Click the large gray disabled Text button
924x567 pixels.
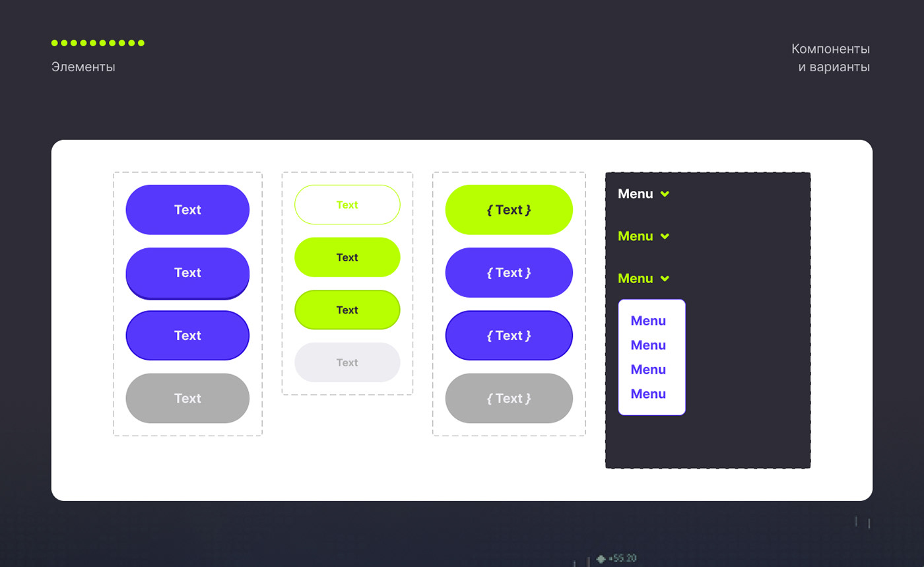tap(187, 399)
